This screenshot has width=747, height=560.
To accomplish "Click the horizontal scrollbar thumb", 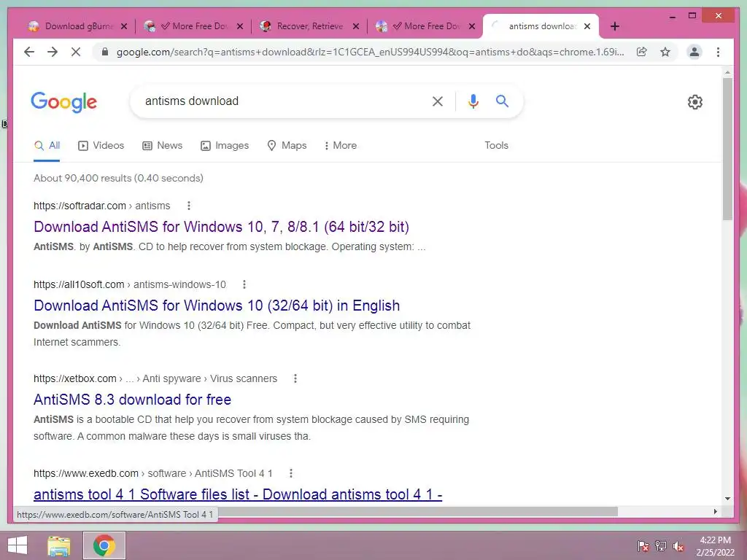I will tap(418, 511).
